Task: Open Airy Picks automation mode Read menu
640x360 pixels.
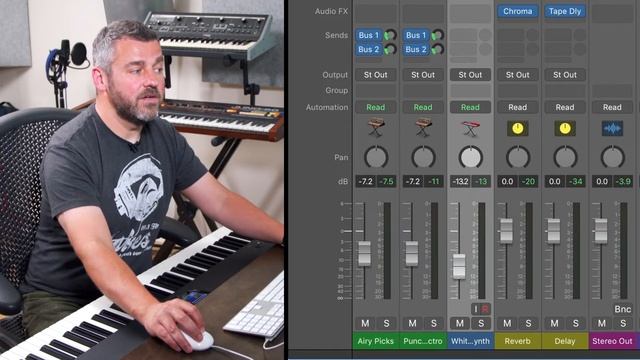Action: click(376, 107)
